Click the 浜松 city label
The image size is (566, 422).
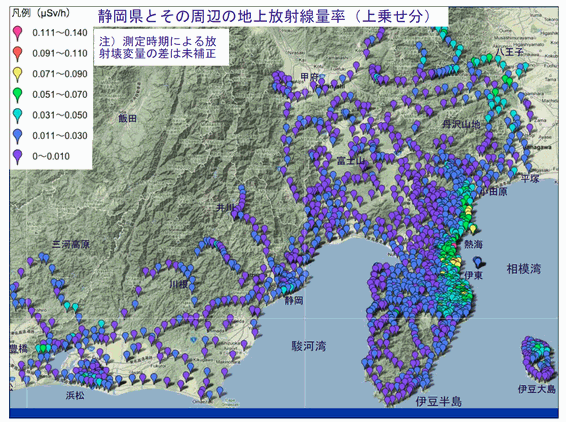click(75, 395)
